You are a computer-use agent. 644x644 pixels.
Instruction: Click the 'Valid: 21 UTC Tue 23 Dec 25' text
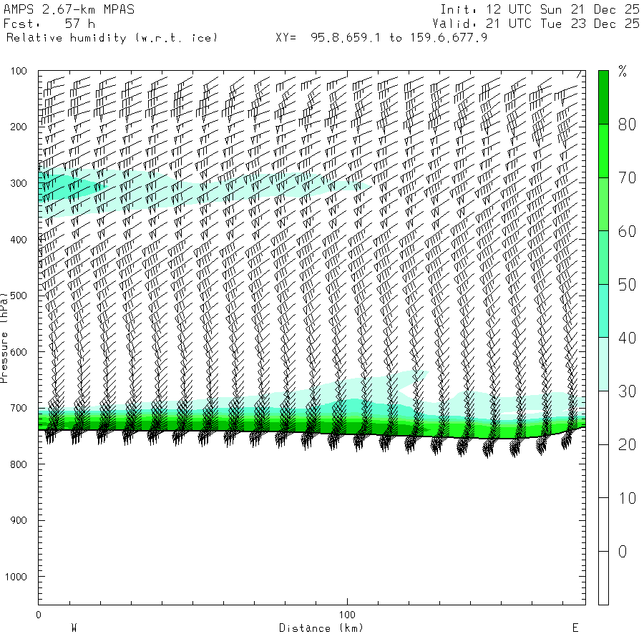coord(536,24)
